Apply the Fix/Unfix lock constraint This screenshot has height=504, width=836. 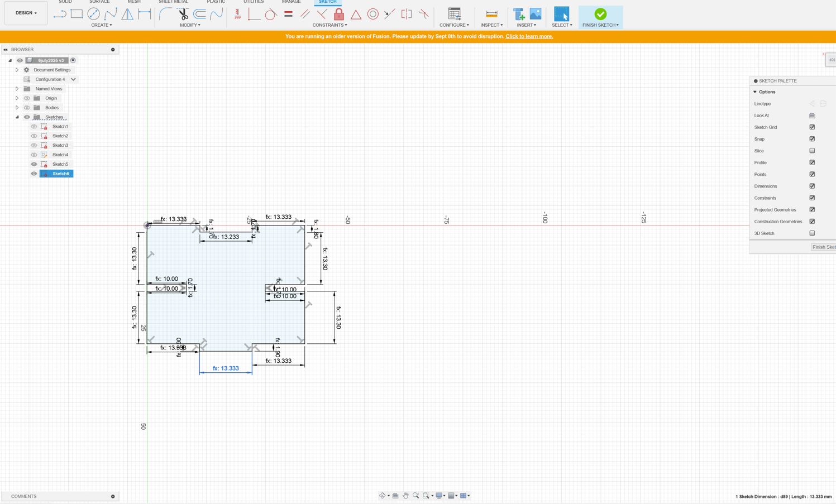click(339, 14)
